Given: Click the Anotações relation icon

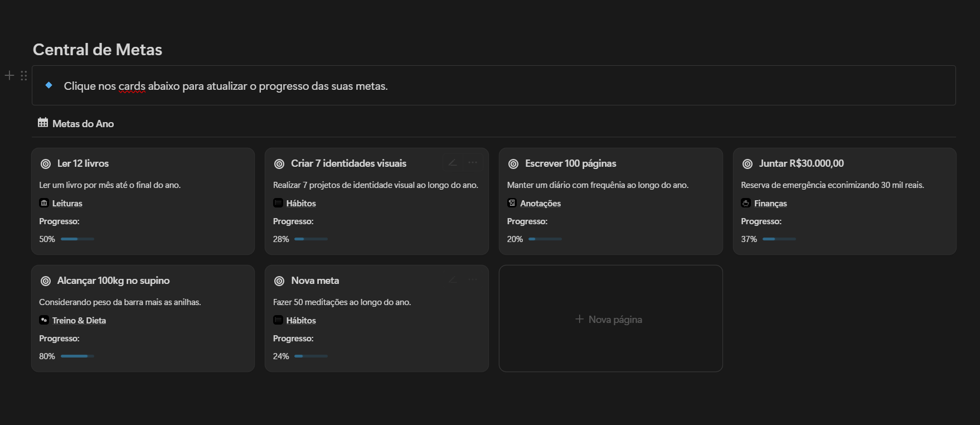Looking at the screenshot, I should click(512, 203).
